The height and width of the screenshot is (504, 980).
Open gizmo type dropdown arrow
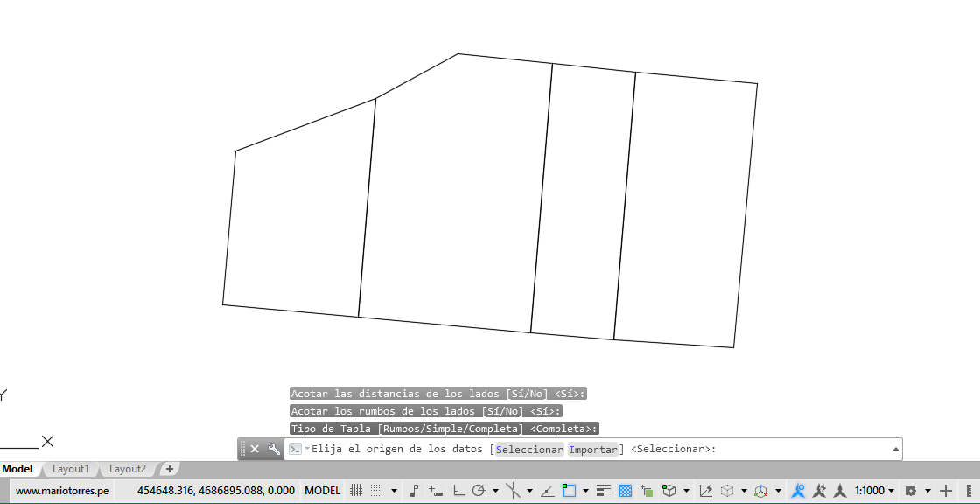pyautogui.click(x=778, y=491)
